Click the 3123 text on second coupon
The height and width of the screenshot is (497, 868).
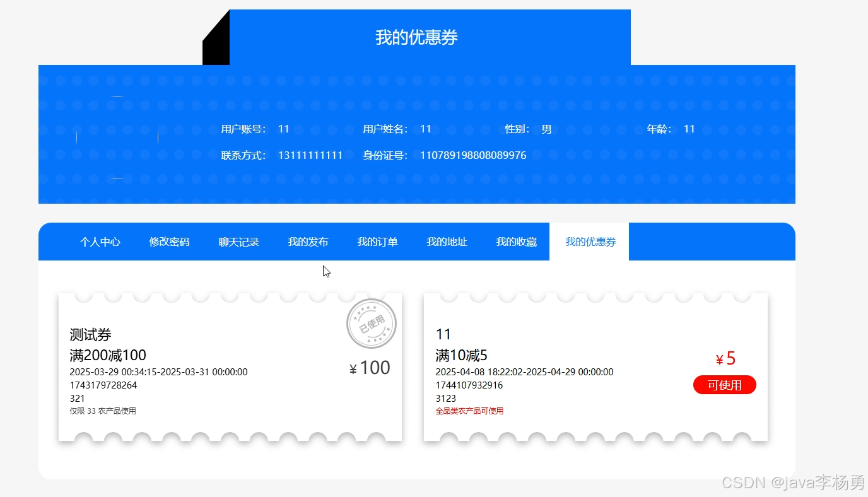coord(445,398)
